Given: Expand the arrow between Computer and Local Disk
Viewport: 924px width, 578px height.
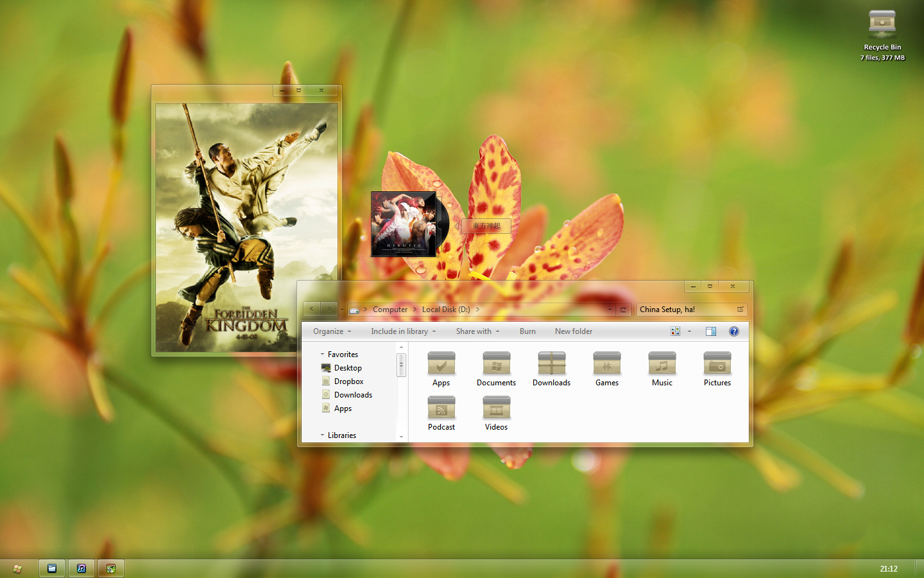Looking at the screenshot, I should [415, 310].
